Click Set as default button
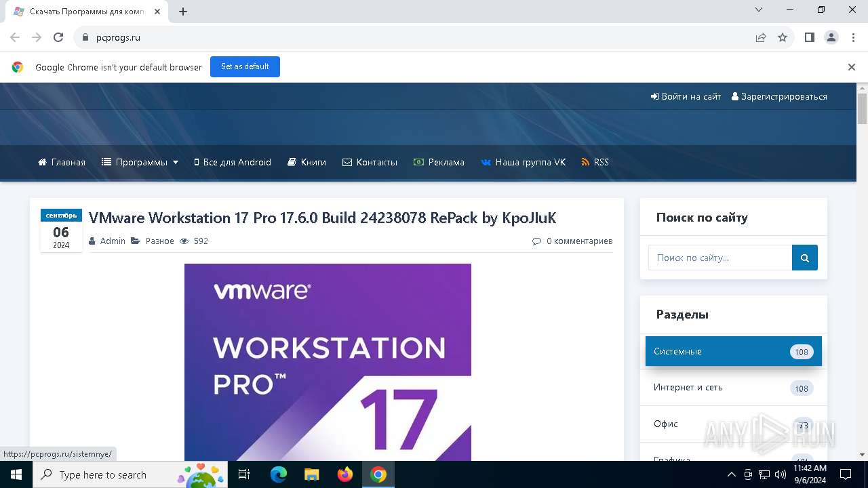 pyautogui.click(x=245, y=66)
